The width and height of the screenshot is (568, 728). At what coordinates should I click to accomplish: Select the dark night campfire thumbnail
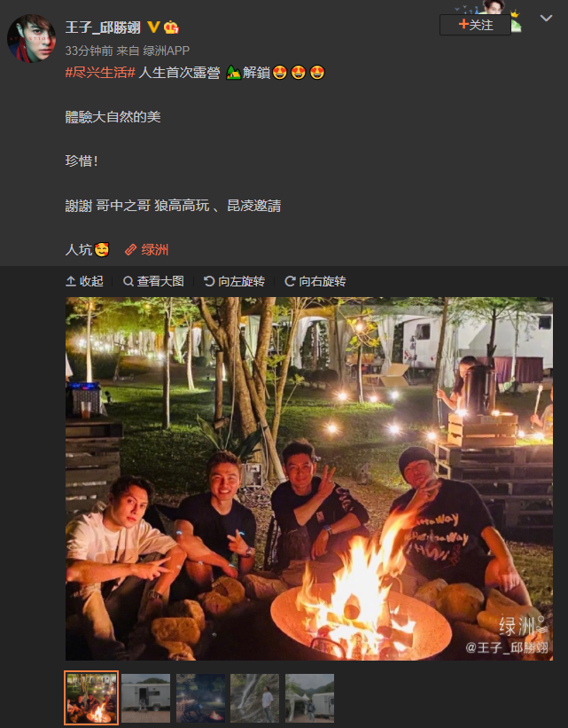pos(200,698)
